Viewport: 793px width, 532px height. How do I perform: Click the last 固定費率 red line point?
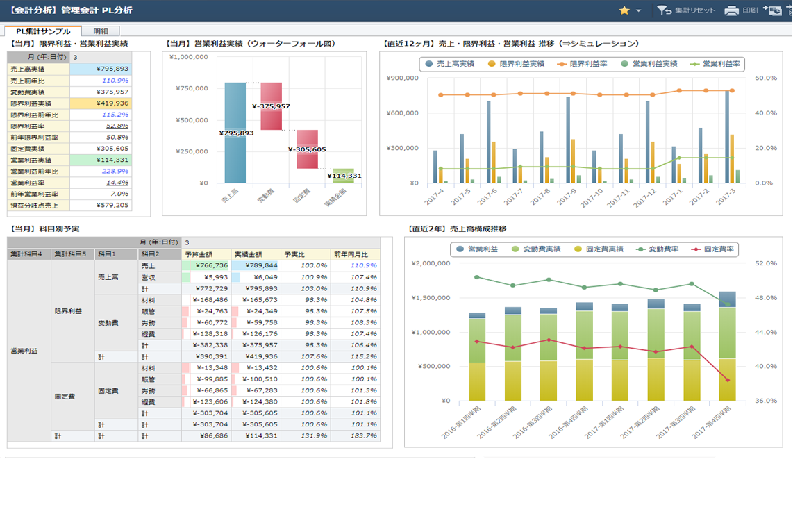pos(728,380)
